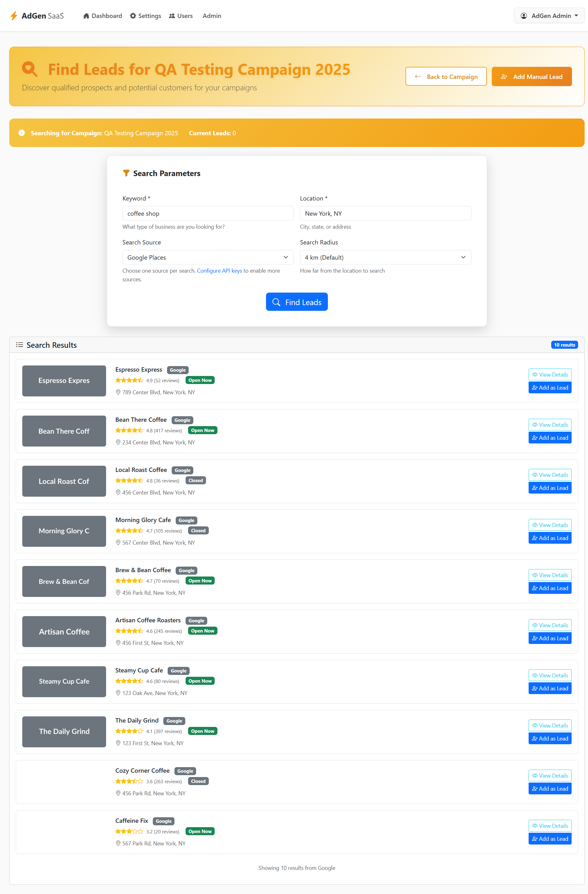Click the AdGen lightning bolt logo icon
Screen dimensions: 588x894
click(14, 16)
